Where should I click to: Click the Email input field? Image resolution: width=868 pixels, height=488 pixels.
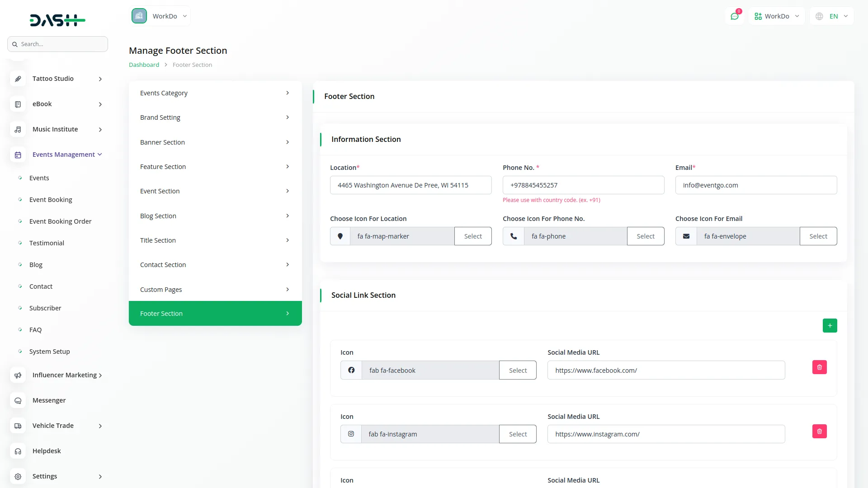point(756,185)
